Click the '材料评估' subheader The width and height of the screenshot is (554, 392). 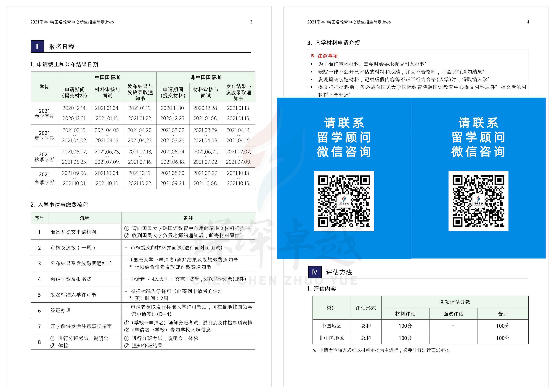pyautogui.click(x=405, y=314)
